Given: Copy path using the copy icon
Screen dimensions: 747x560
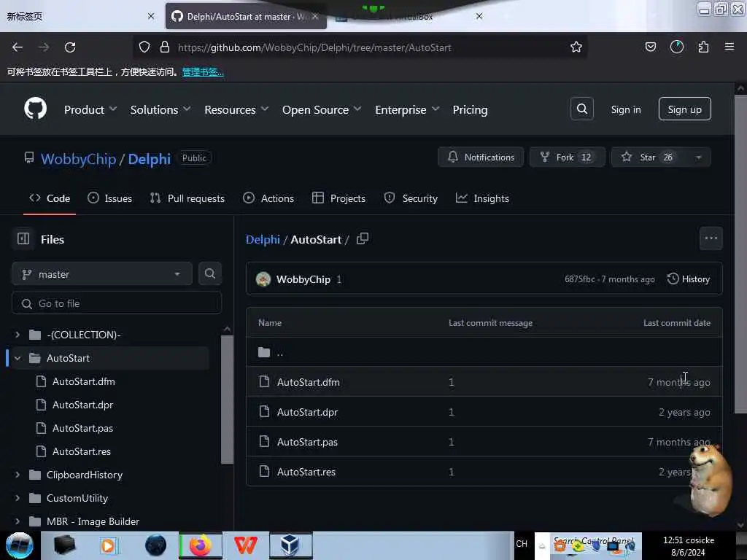Looking at the screenshot, I should [x=363, y=238].
